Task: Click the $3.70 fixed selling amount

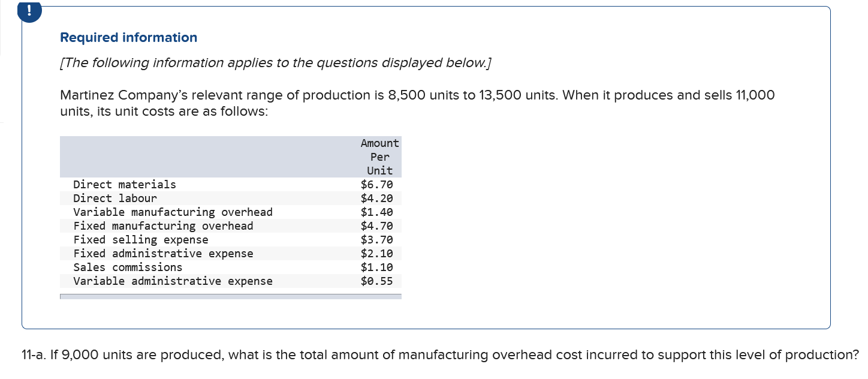Action: coord(377,240)
